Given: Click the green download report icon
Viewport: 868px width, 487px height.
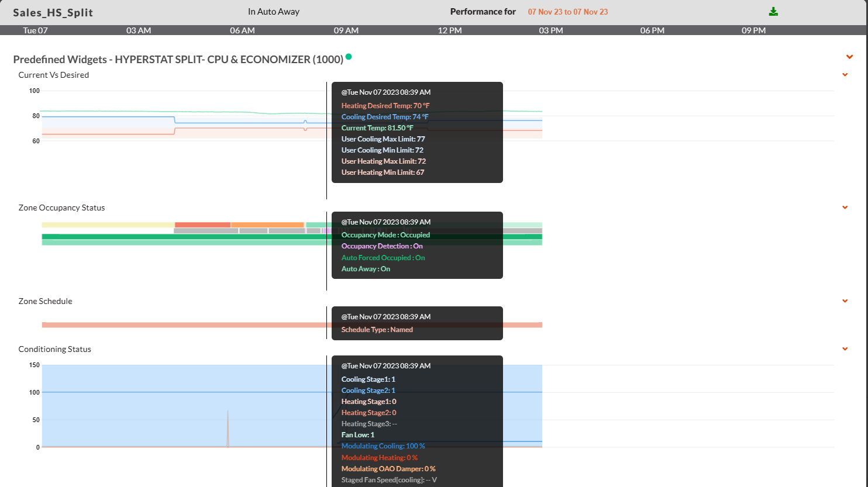Looking at the screenshot, I should tap(773, 11).
